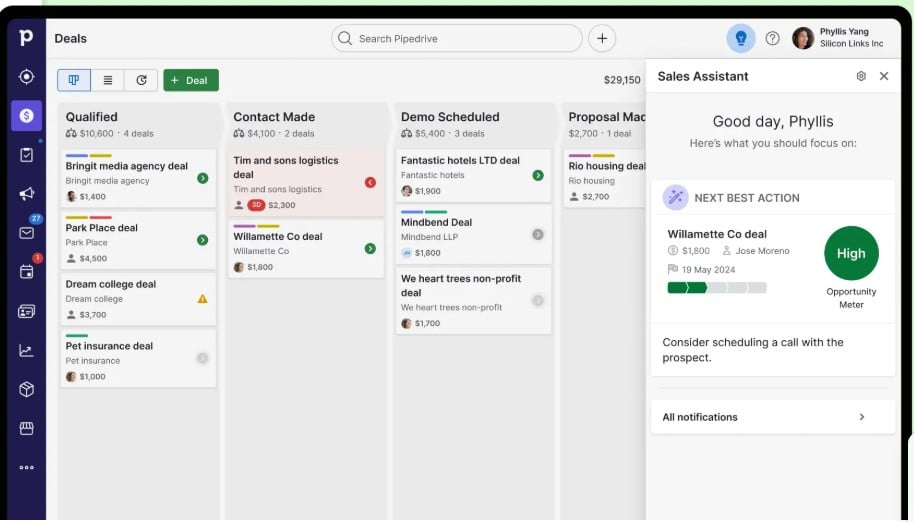Open the Calendar icon in sidebar
The image size is (914, 522).
(26, 271)
